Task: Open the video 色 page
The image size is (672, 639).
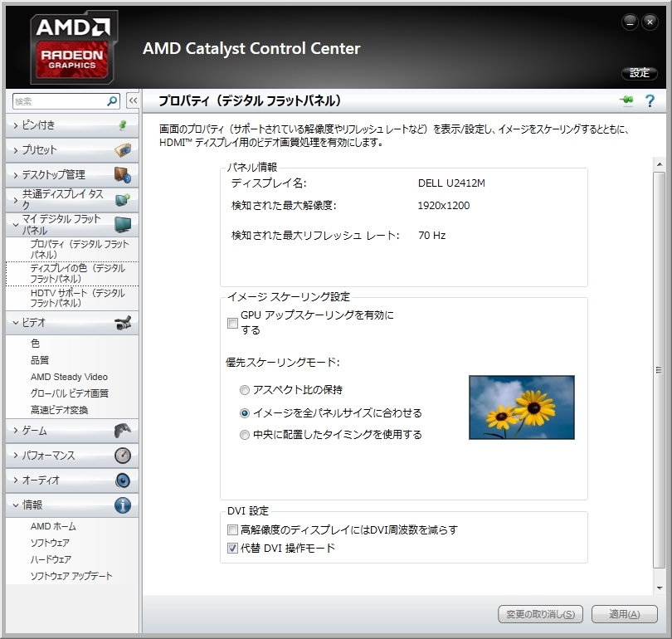Action: pyautogui.click(x=35, y=344)
